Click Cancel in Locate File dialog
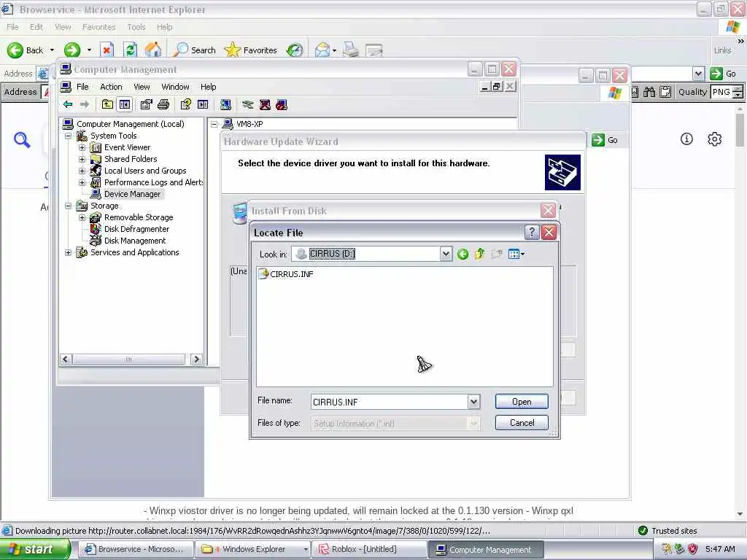 (x=522, y=423)
